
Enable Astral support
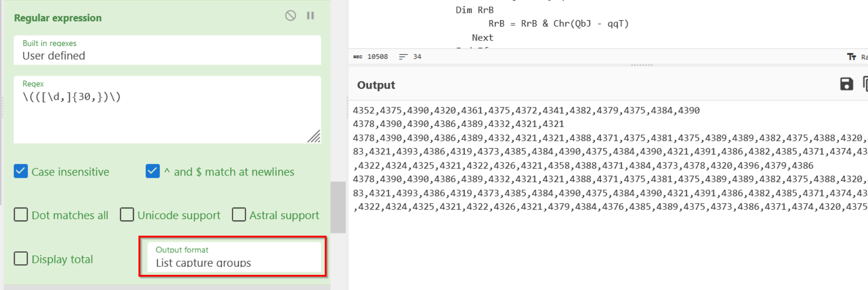pos(239,215)
